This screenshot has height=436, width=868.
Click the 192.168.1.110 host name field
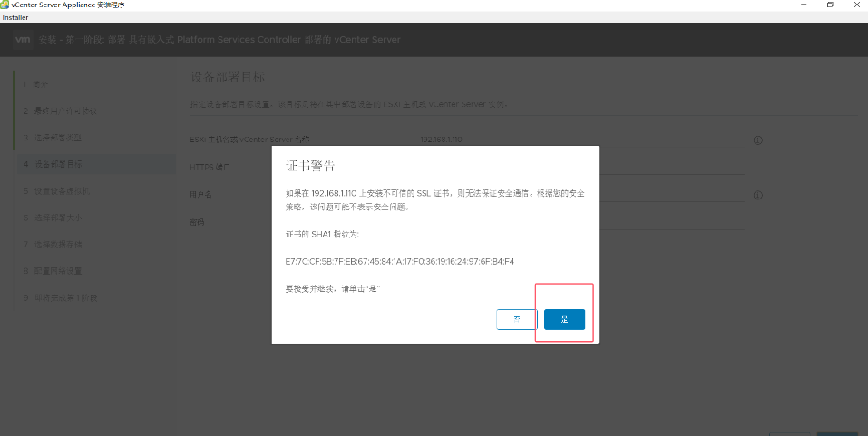click(581, 140)
